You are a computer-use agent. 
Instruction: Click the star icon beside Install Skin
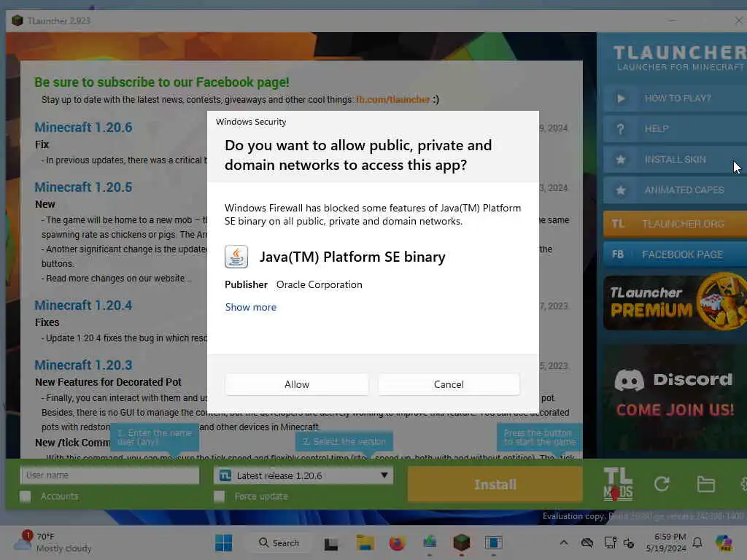[620, 160]
